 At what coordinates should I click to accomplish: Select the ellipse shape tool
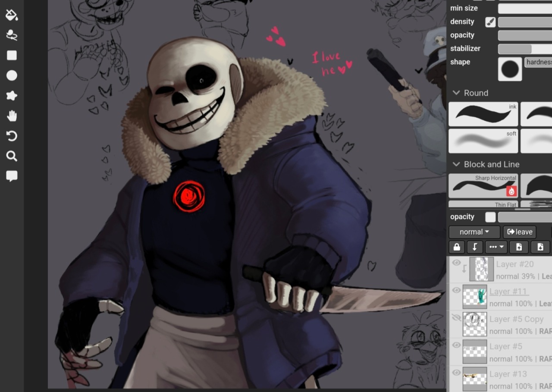(x=12, y=75)
